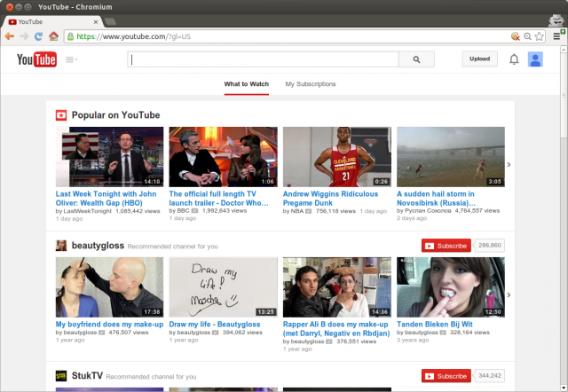Subscribe to StukTV

pyautogui.click(x=446, y=376)
